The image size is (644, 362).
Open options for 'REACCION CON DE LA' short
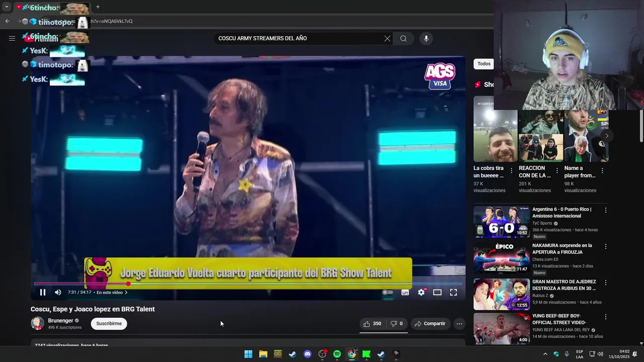(x=557, y=171)
